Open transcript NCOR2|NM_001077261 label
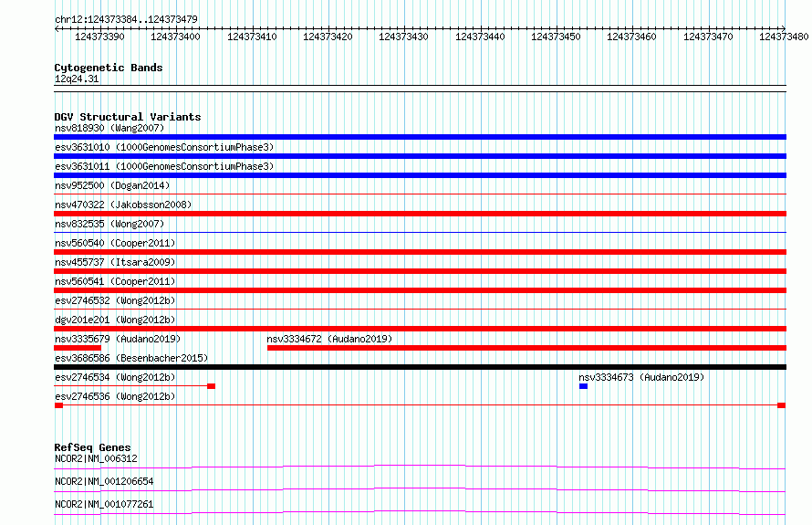This screenshot has height=525, width=812. (x=104, y=504)
